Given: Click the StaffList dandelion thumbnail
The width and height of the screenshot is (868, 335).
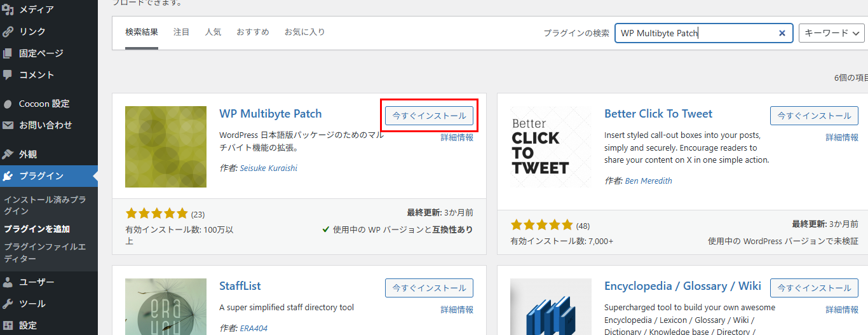Looking at the screenshot, I should click(166, 306).
